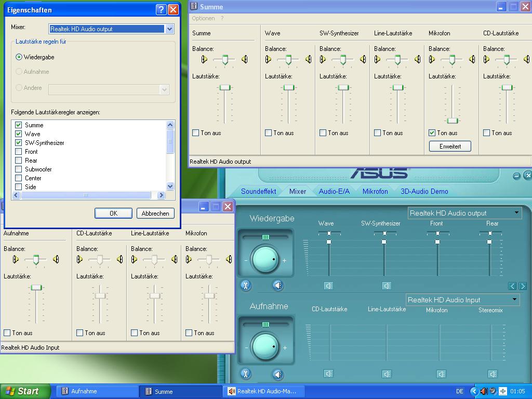Screen dimensions: 532x399
Task: Mute the ASUS Aufnahme master volume
Action: [278, 374]
